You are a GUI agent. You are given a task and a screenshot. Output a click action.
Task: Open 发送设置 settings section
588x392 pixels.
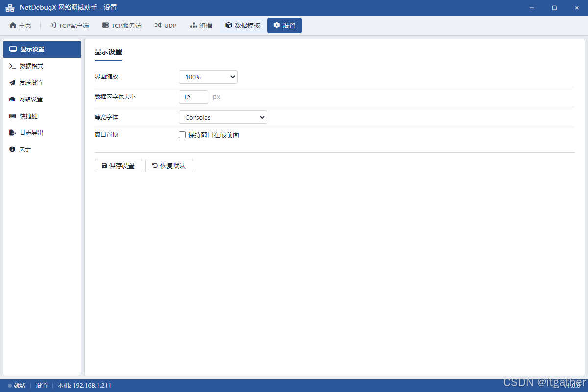point(42,83)
